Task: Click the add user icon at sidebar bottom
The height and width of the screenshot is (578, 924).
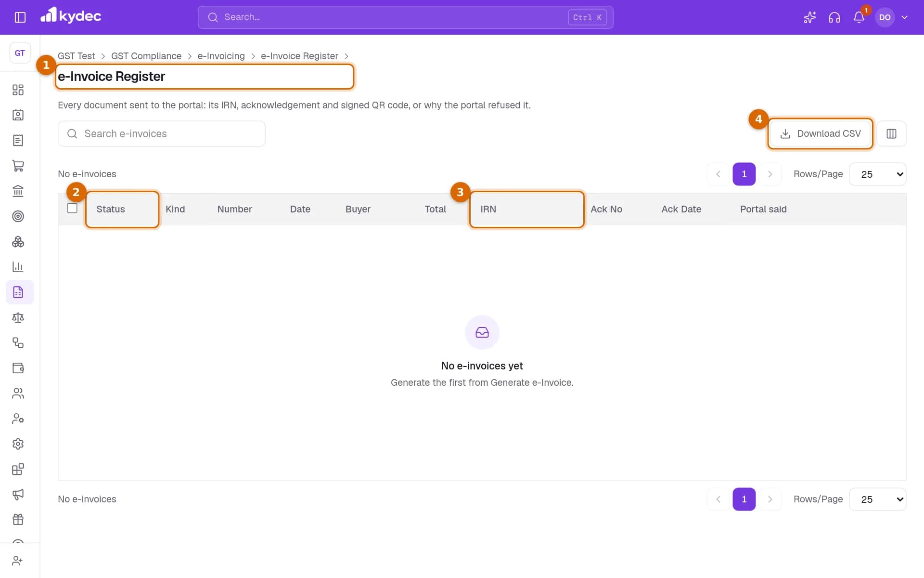Action: [x=18, y=561]
